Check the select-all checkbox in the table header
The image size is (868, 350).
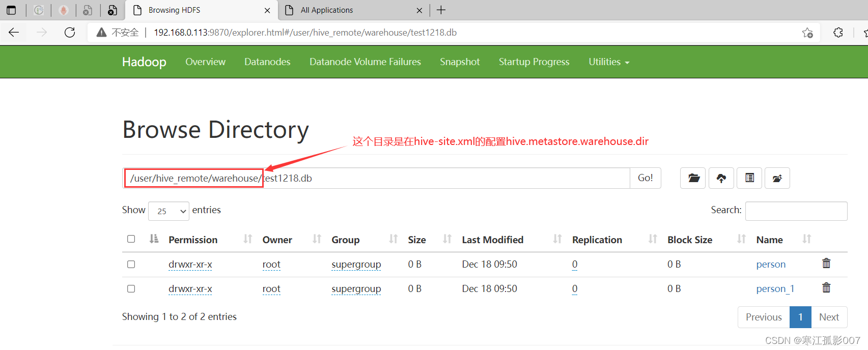tap(131, 239)
